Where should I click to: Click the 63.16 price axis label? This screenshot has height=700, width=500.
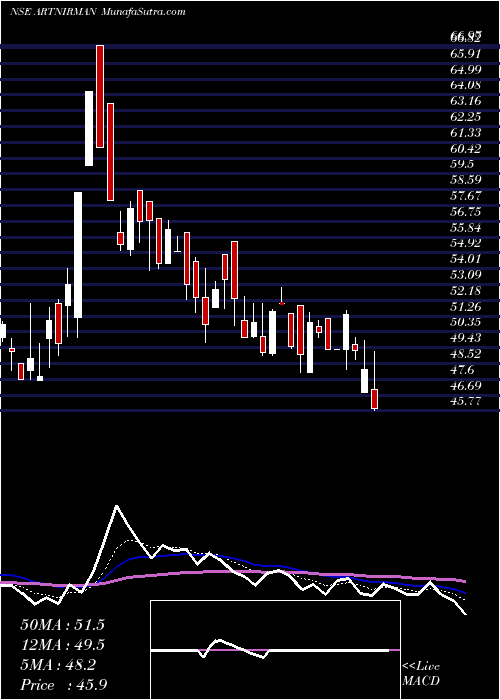[467, 101]
